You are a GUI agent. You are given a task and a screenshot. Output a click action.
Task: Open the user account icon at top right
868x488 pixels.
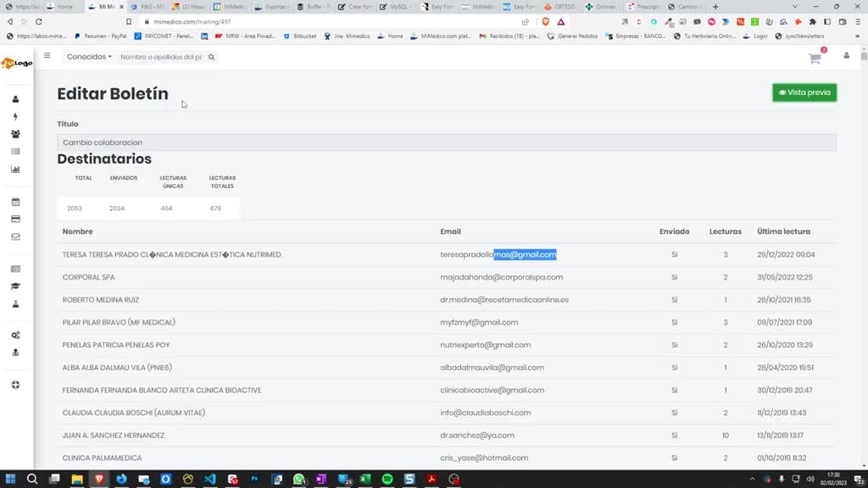tap(847, 56)
